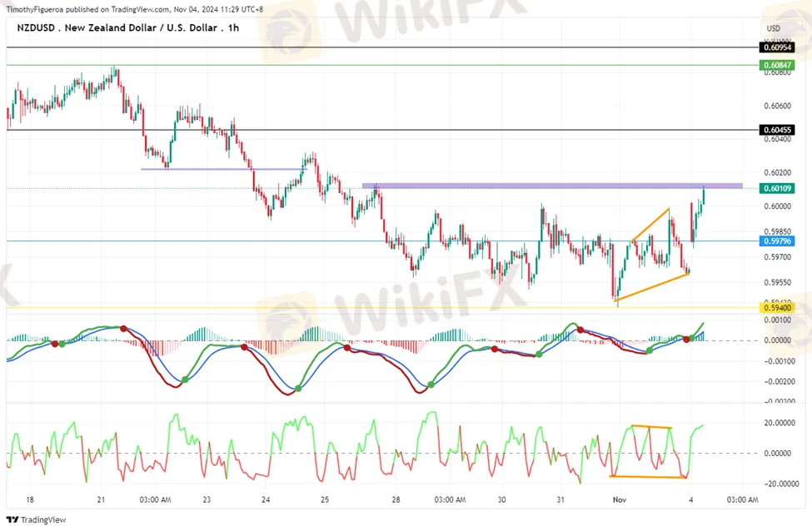Select the 0.60954 price label
Screen dimensions: 812x531
point(777,47)
